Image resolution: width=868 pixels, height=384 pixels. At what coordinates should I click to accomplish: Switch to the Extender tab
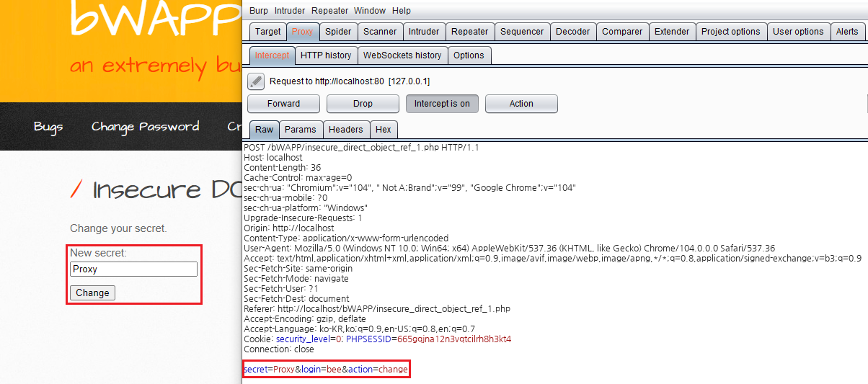672,32
